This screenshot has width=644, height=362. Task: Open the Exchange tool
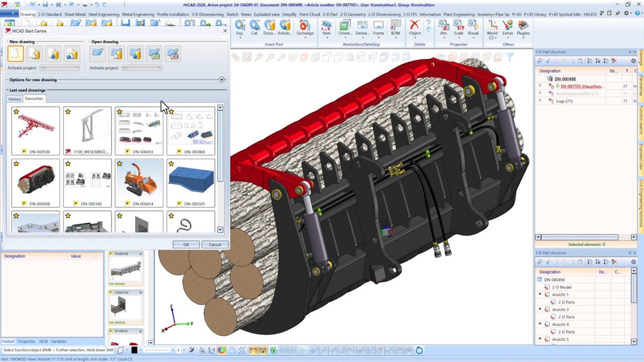click(305, 28)
